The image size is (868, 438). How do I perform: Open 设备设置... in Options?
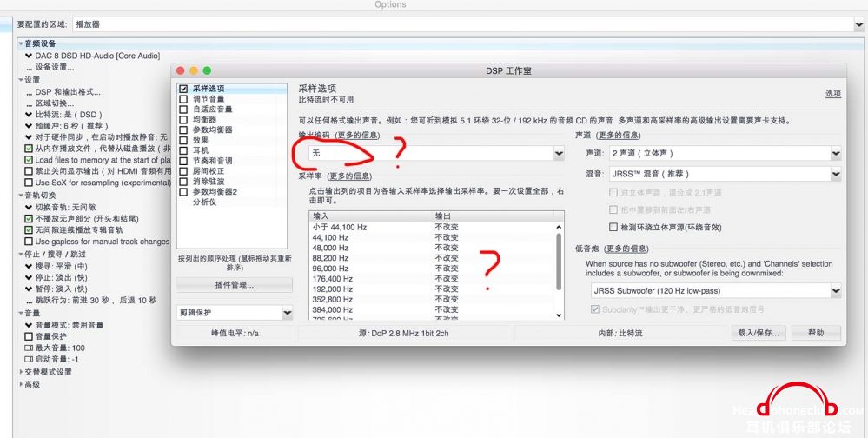tap(50, 68)
